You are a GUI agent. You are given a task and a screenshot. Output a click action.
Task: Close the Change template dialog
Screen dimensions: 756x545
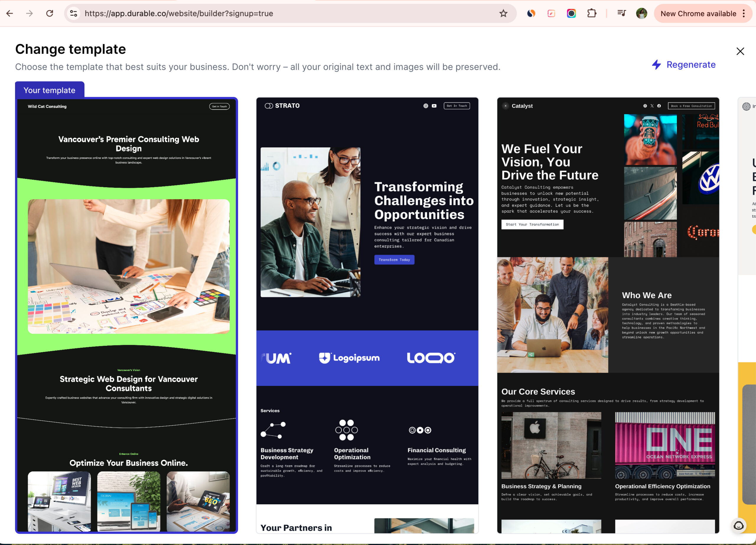click(x=740, y=51)
